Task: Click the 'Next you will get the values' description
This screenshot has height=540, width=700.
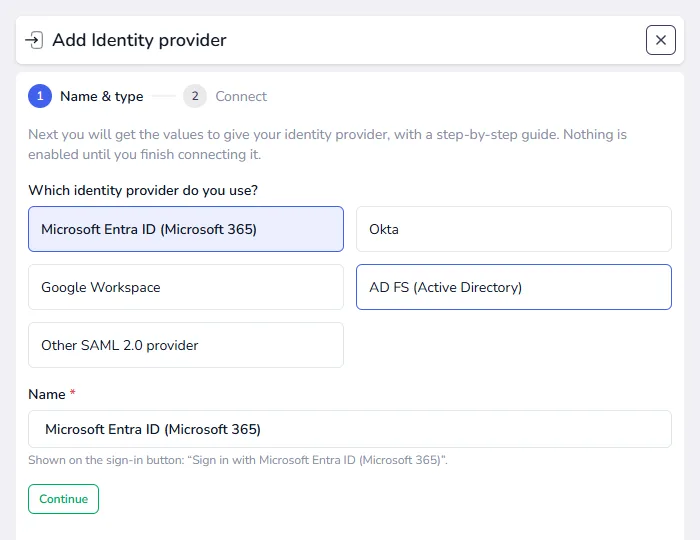Action: pos(327,144)
